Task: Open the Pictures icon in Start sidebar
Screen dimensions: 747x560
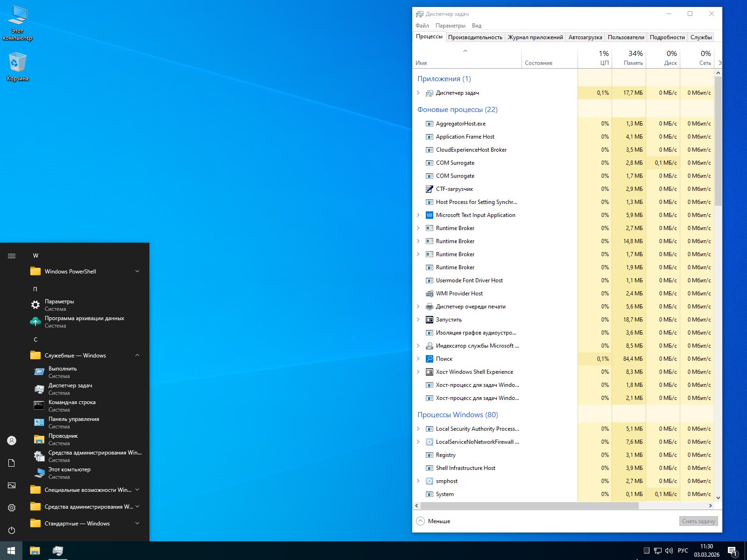Action: point(12,485)
